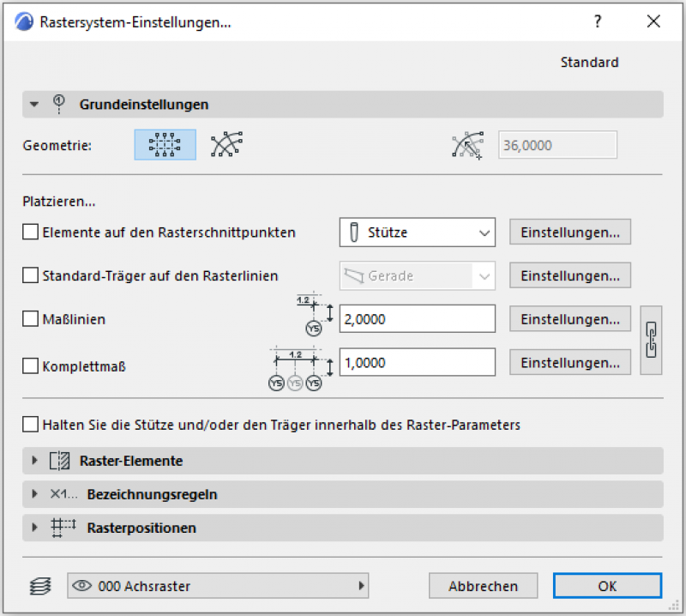The width and height of the screenshot is (686, 616).
Task: Click the layer stack icon at bottom left
Action: coord(37,587)
